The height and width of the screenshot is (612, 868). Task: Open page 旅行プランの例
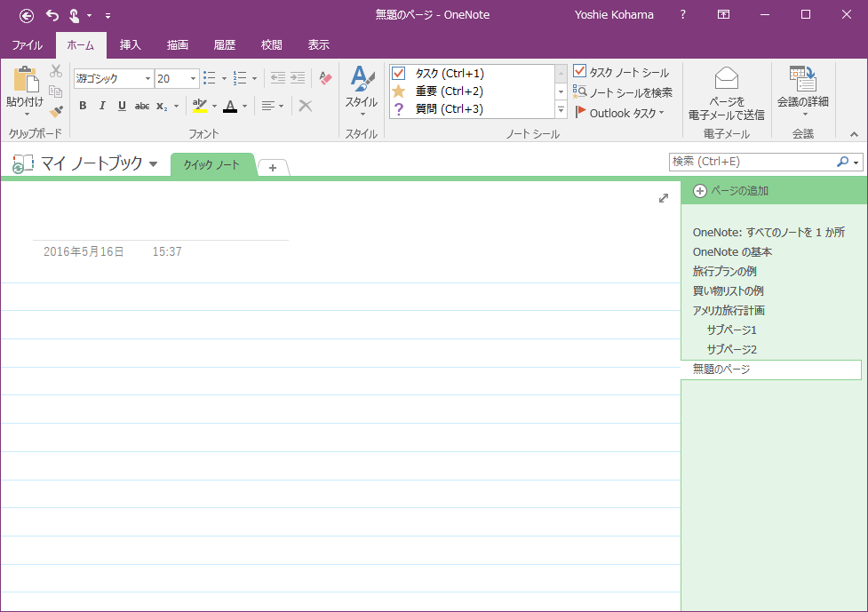(725, 271)
